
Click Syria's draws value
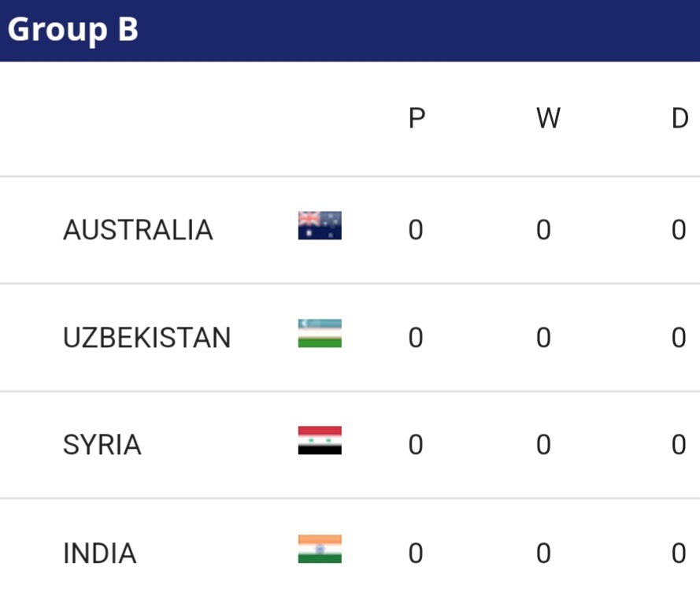(679, 446)
